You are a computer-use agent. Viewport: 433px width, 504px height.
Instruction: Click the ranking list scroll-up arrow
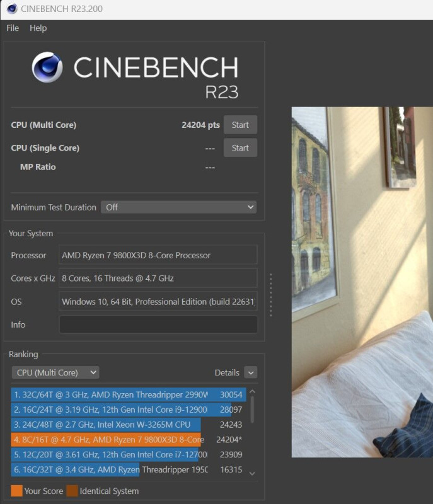click(252, 391)
